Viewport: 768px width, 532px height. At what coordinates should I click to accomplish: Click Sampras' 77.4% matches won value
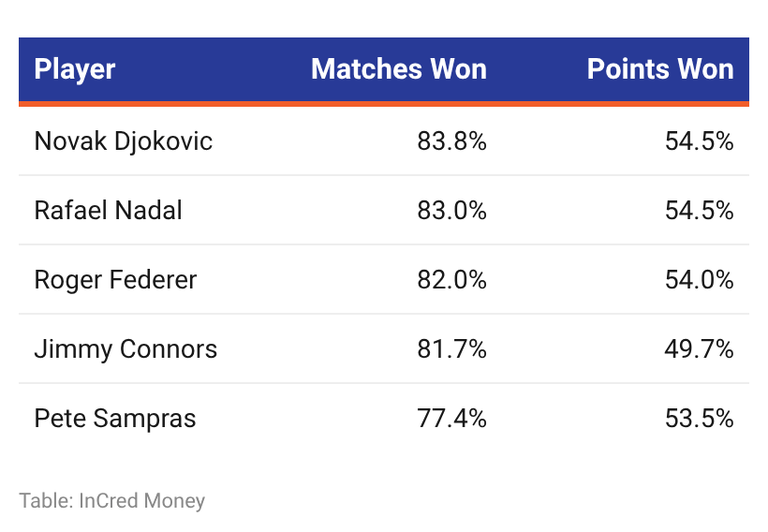pyautogui.click(x=451, y=419)
